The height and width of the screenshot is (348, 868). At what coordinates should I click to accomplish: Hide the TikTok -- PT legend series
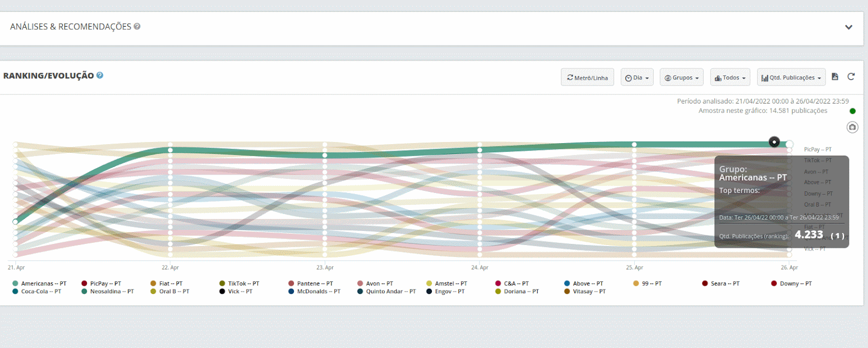pyautogui.click(x=243, y=283)
